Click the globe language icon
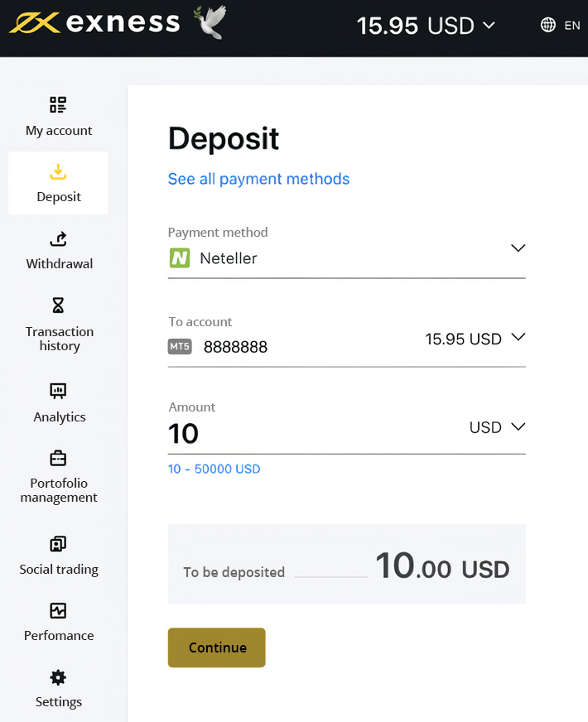 (547, 25)
